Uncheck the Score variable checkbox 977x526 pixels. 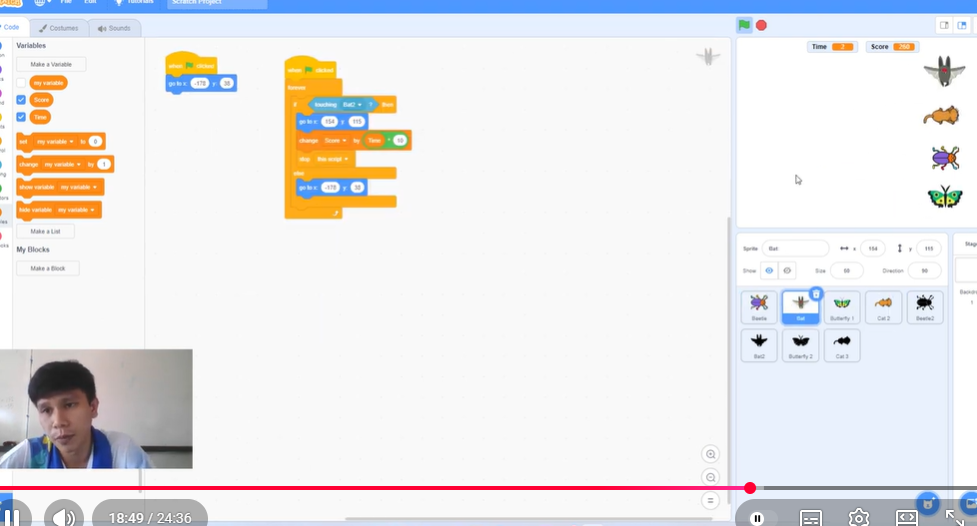pos(21,100)
